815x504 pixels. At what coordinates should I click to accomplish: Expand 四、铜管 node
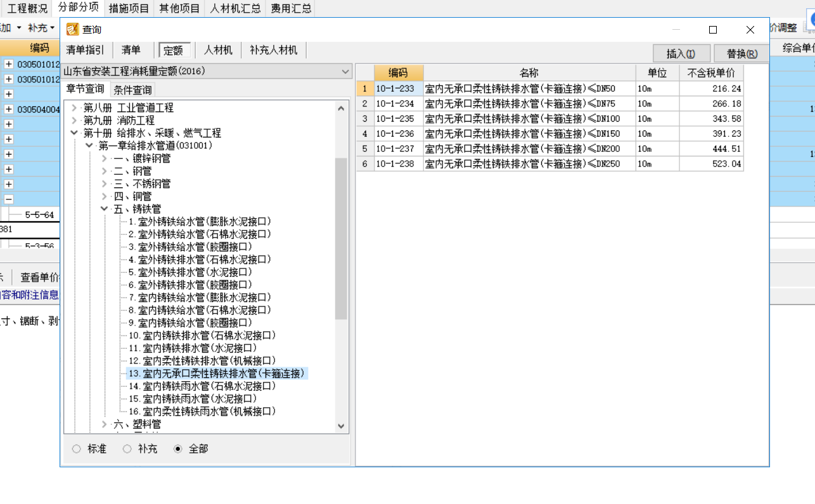click(104, 196)
